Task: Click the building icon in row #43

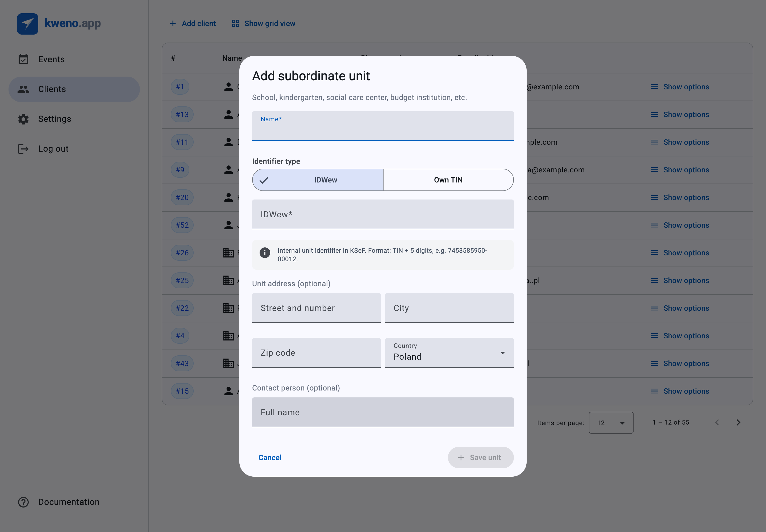Action: click(x=228, y=363)
